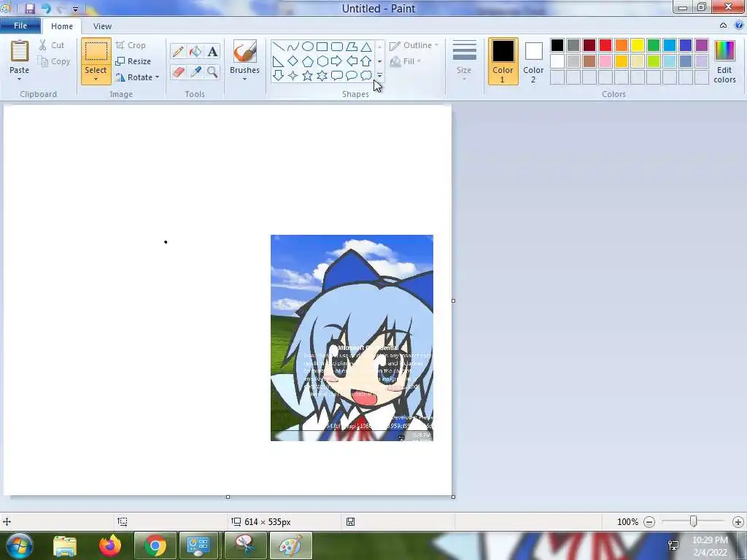The height and width of the screenshot is (560, 747).
Task: Open Edit colors dialog
Action: [x=724, y=62]
